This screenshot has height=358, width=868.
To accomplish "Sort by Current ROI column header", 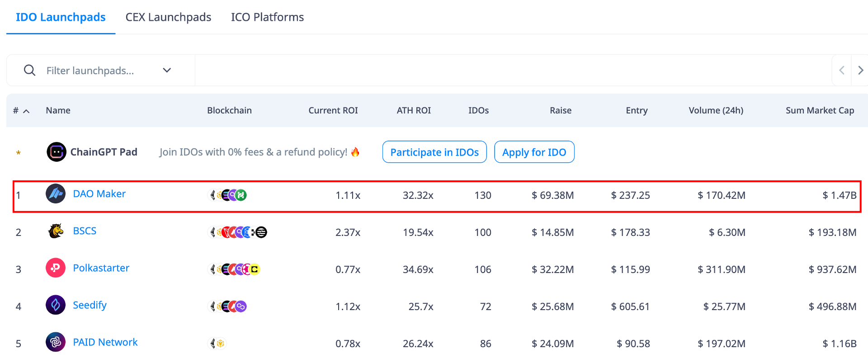I will (333, 110).
